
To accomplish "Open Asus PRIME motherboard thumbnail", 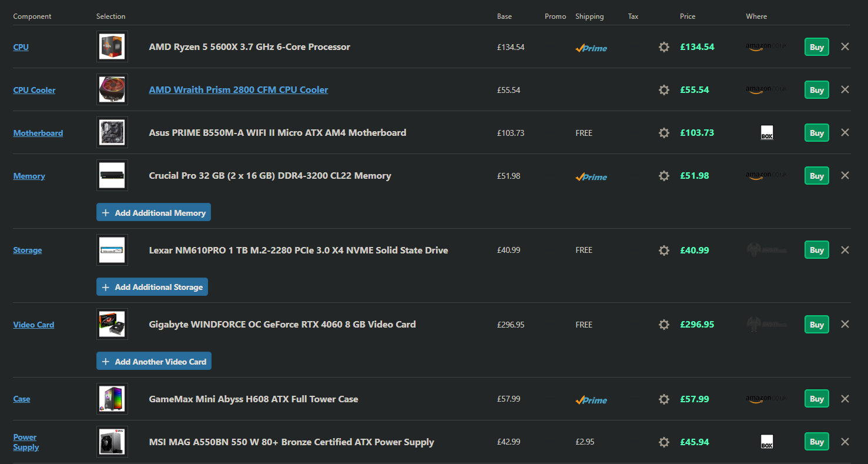I will (112, 133).
